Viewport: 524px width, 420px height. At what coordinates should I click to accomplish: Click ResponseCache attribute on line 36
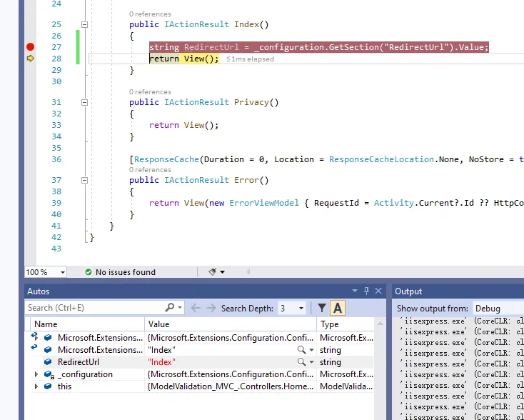click(x=166, y=159)
